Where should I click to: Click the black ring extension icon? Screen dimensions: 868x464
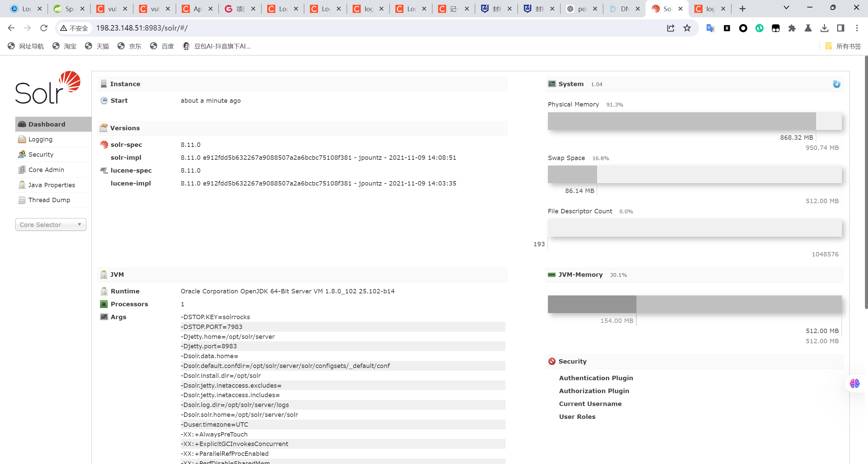click(x=743, y=28)
